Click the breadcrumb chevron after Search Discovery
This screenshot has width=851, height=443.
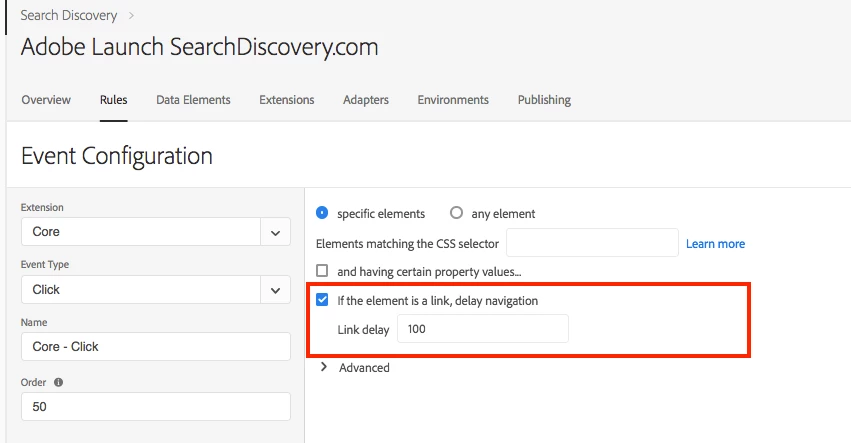[x=131, y=16]
